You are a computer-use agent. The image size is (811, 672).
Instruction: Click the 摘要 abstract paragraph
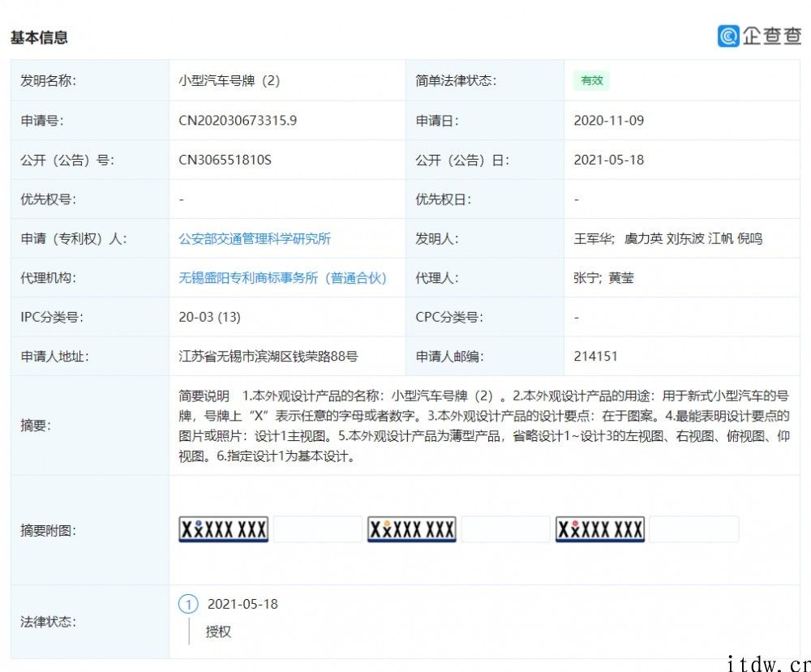[484, 426]
